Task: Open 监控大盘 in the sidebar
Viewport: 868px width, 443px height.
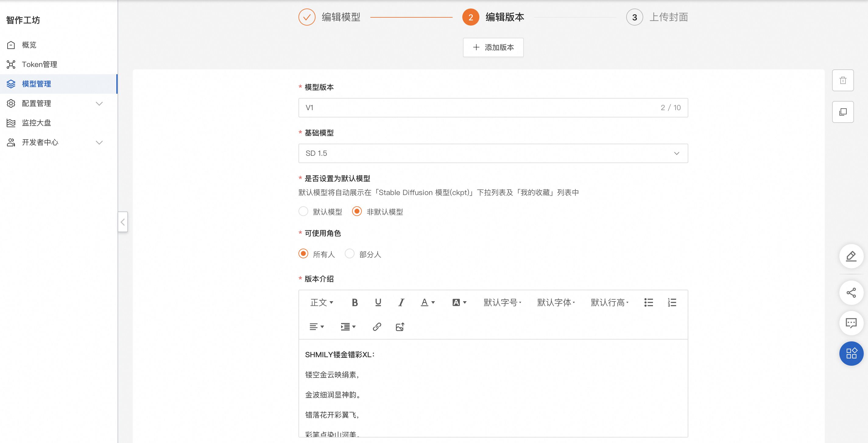Action: click(59, 123)
